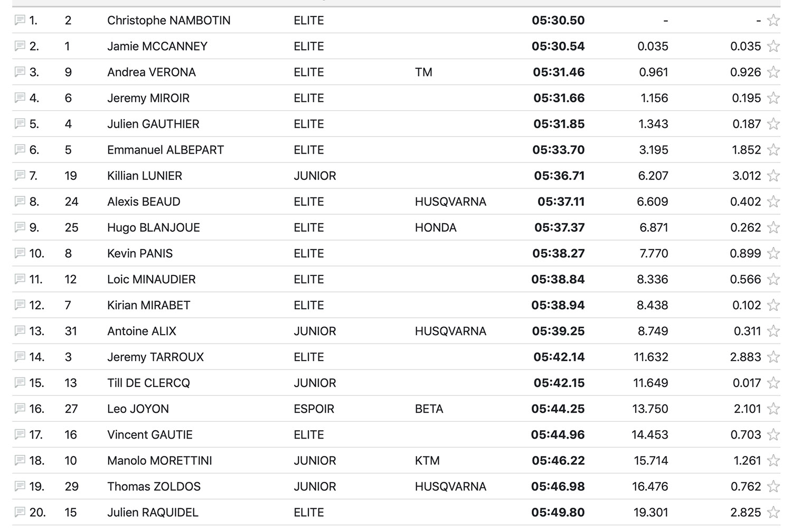Open comment icon for Antoine ALIX
This screenshot has height=532, width=792.
20,331
